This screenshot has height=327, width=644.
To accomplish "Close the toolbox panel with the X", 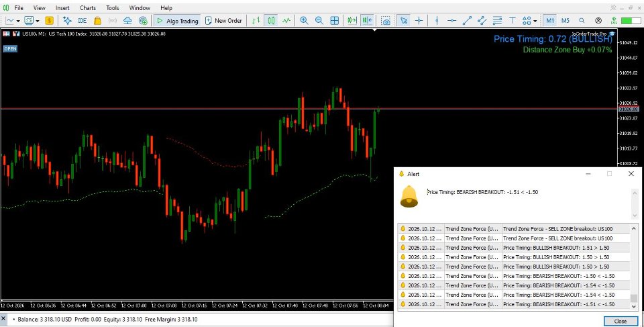I will coord(3,319).
